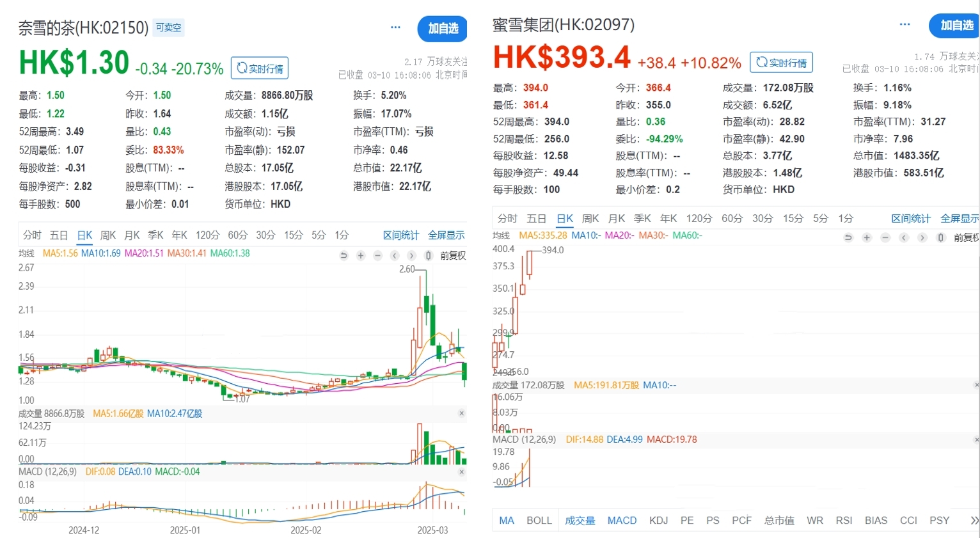Click 实时行情 refresh button for 蜜雪集团
Screen dimensions: 980x538
point(781,63)
